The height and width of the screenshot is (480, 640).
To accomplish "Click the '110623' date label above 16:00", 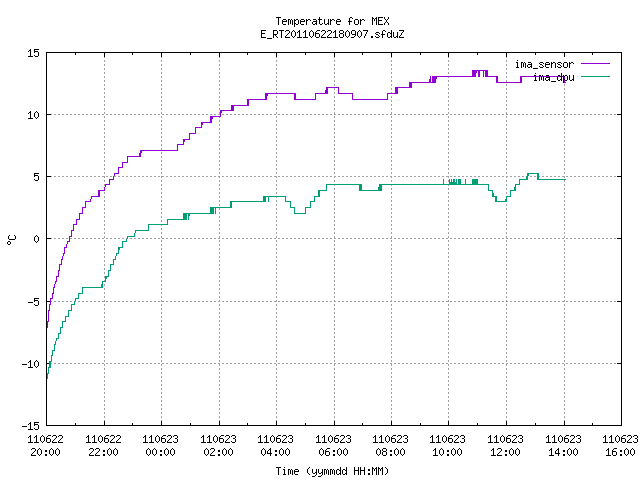I will coord(620,440).
